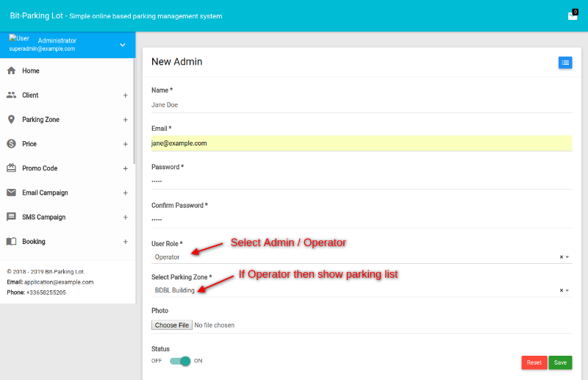
Task: Click the Price dollar icon
Action: point(11,144)
